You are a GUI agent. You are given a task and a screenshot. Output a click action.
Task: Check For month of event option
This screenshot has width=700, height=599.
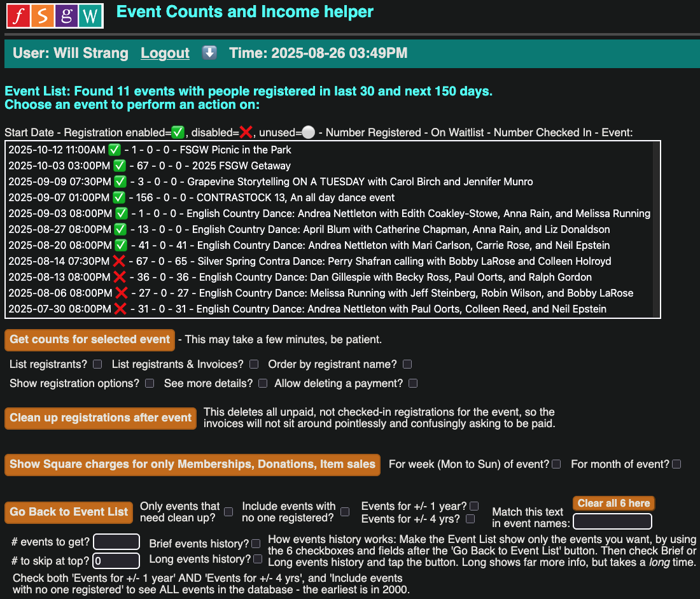point(676,465)
